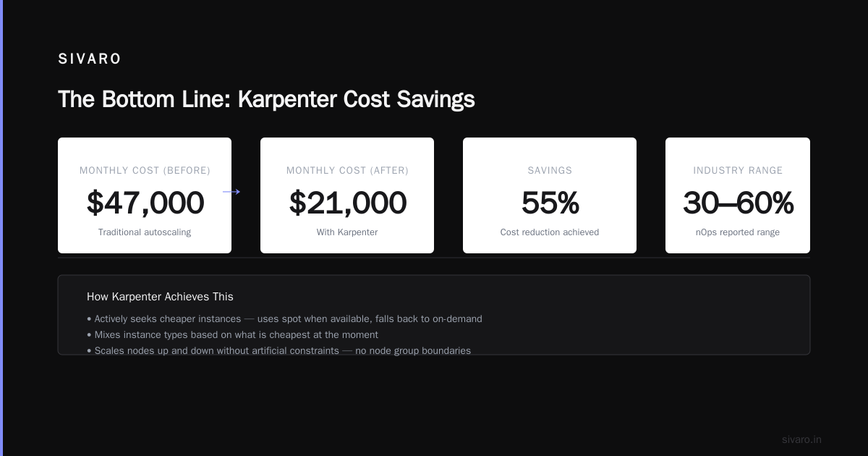This screenshot has width=868, height=456.
Task: Click the bullet about mixing instance types
Action: tap(232, 334)
